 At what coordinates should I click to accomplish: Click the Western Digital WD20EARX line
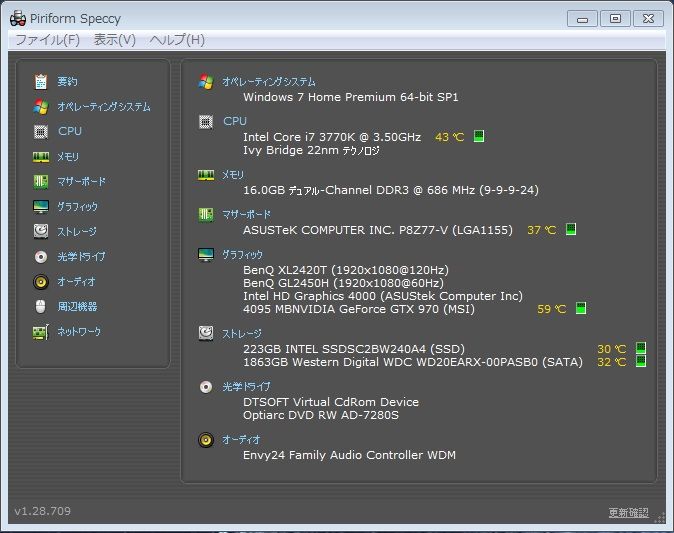pos(413,362)
